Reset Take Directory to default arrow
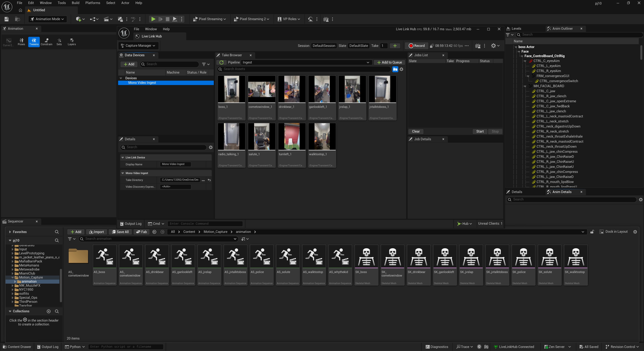 [x=209, y=180]
